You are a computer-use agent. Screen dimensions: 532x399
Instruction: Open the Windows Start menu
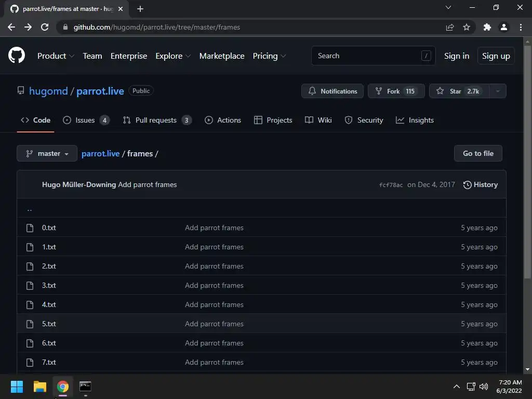click(x=17, y=387)
